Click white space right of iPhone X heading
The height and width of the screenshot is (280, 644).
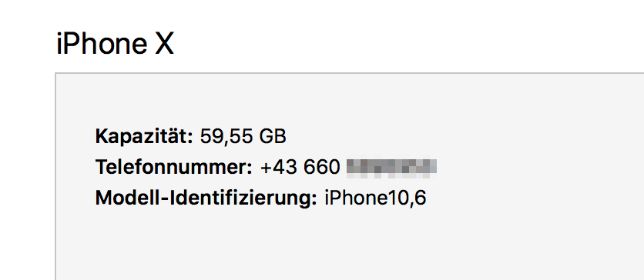click(411, 43)
